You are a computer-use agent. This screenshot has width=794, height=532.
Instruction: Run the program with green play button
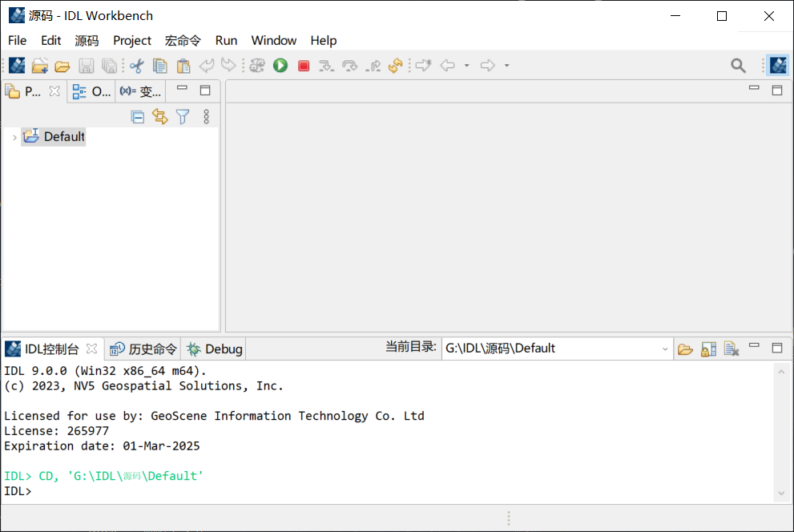[x=280, y=65]
